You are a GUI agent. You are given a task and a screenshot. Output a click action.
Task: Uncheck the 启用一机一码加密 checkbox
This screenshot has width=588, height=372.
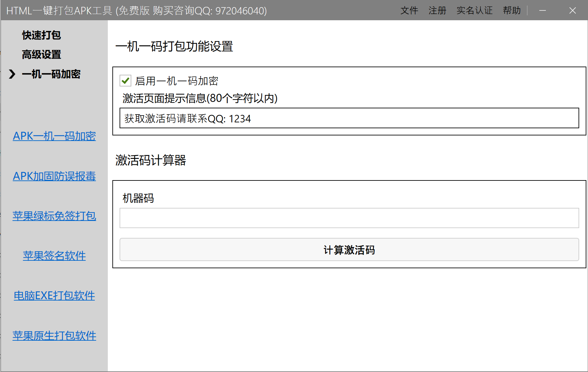[x=125, y=81]
